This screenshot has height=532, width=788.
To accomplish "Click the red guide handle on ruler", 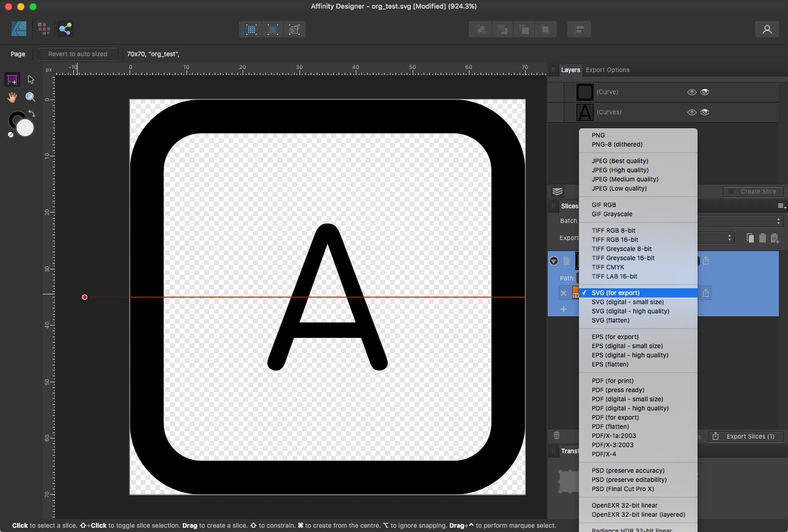I will (x=84, y=297).
